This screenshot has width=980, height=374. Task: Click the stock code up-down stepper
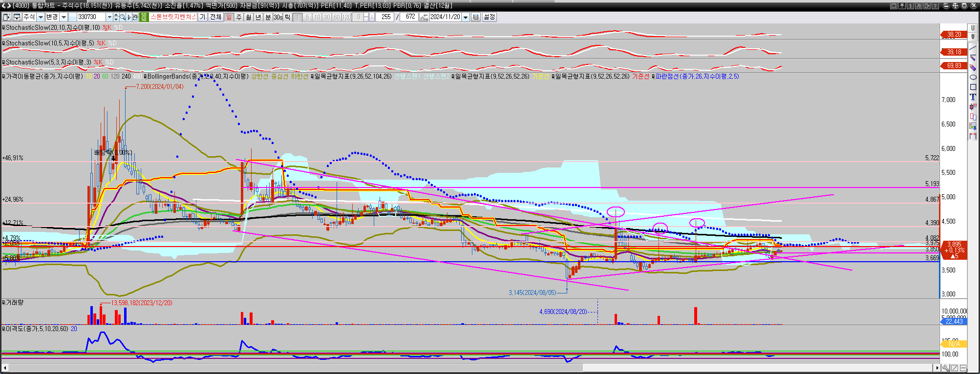[x=116, y=17]
